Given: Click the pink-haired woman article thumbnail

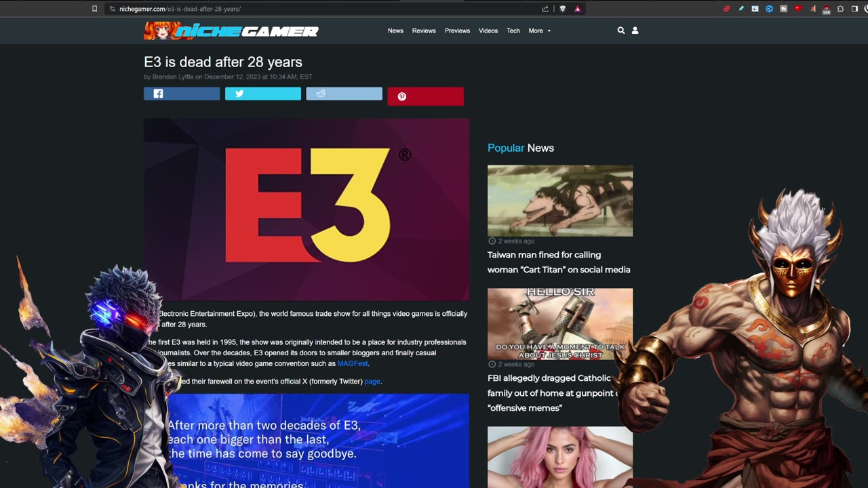Looking at the screenshot, I should pos(560,457).
